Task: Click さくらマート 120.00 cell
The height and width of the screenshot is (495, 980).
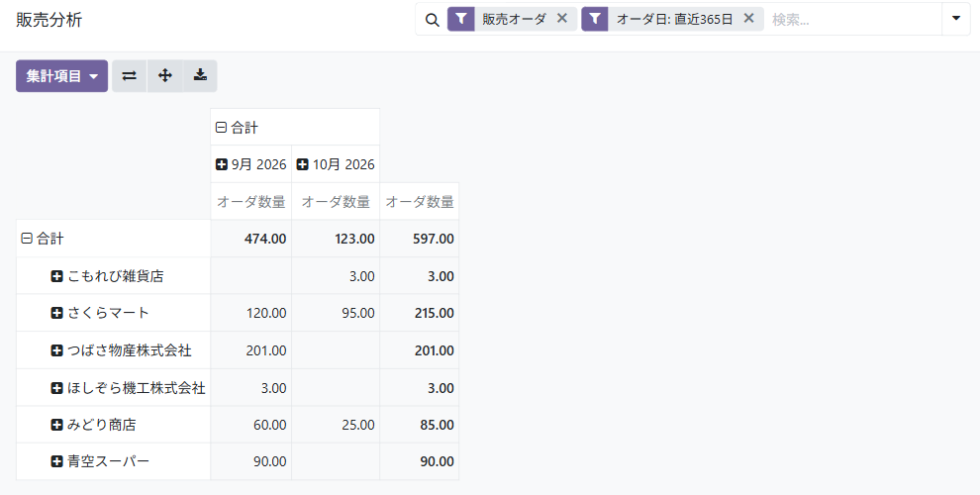Action: [x=250, y=313]
